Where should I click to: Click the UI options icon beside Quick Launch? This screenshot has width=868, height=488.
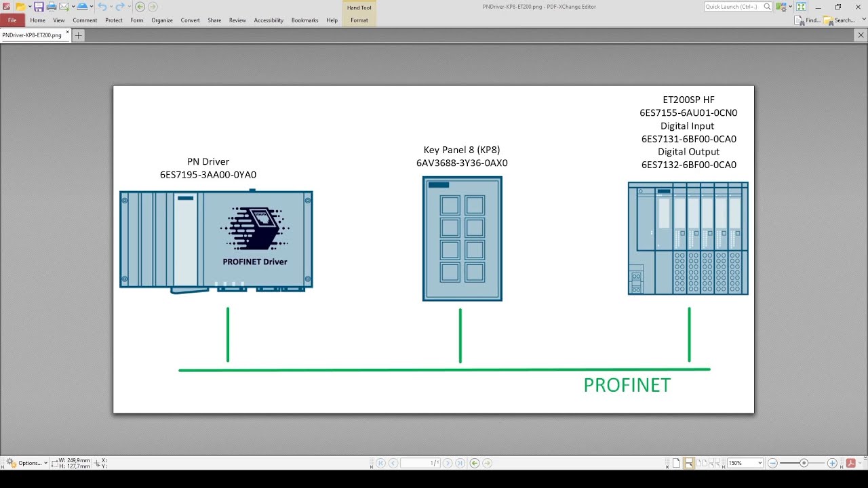(782, 7)
